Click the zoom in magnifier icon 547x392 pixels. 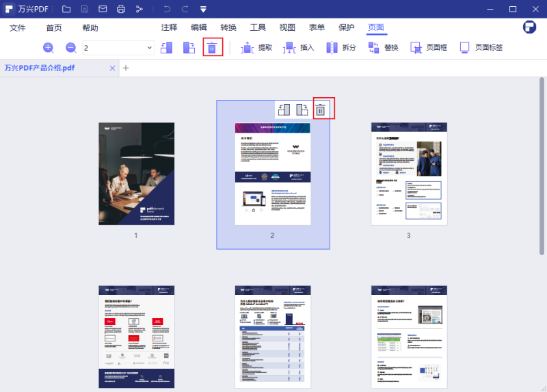click(x=49, y=48)
